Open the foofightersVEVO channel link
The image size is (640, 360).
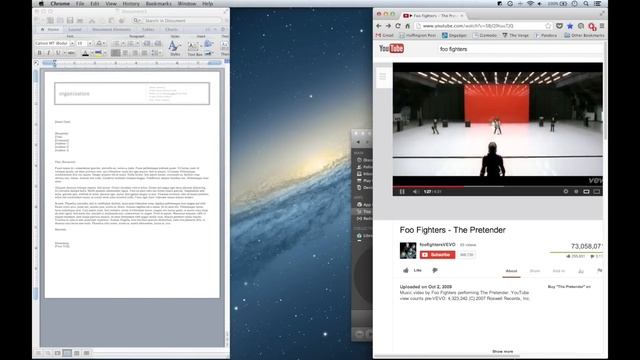pyautogui.click(x=437, y=244)
